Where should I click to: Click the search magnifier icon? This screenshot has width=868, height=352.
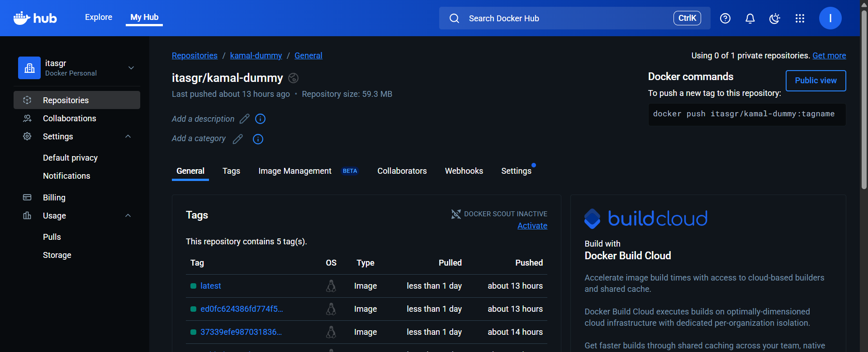(x=454, y=18)
